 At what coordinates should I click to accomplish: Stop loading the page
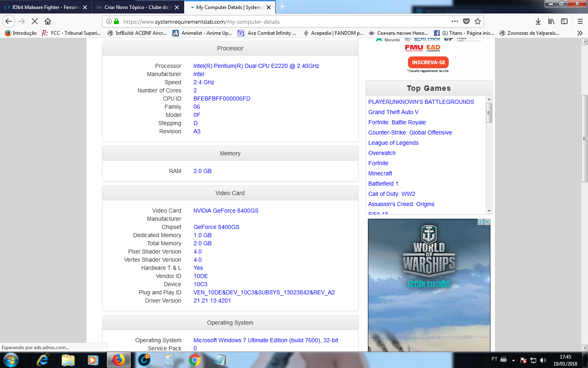pos(35,21)
